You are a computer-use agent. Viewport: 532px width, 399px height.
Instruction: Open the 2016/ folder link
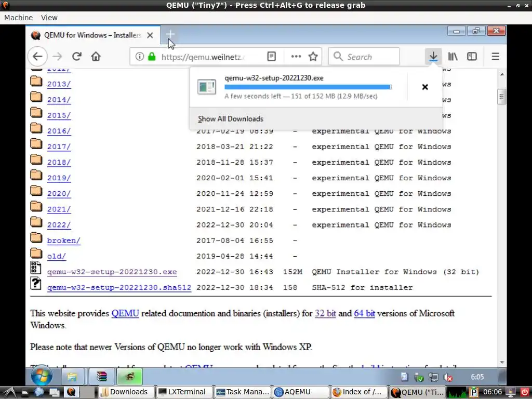[x=59, y=131]
